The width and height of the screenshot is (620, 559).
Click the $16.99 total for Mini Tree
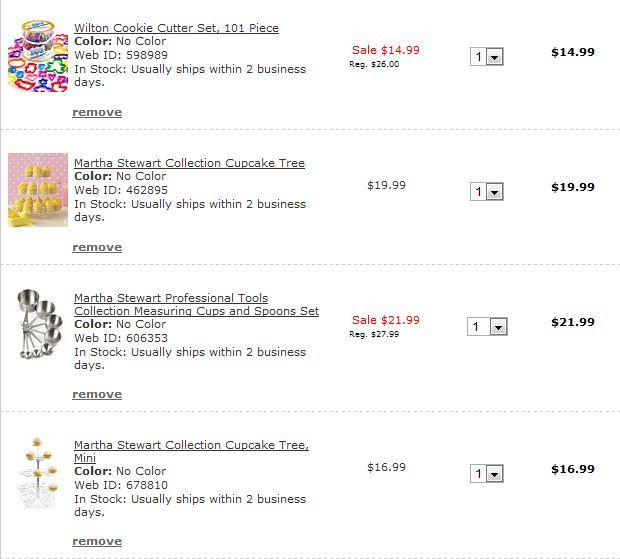pyautogui.click(x=572, y=468)
